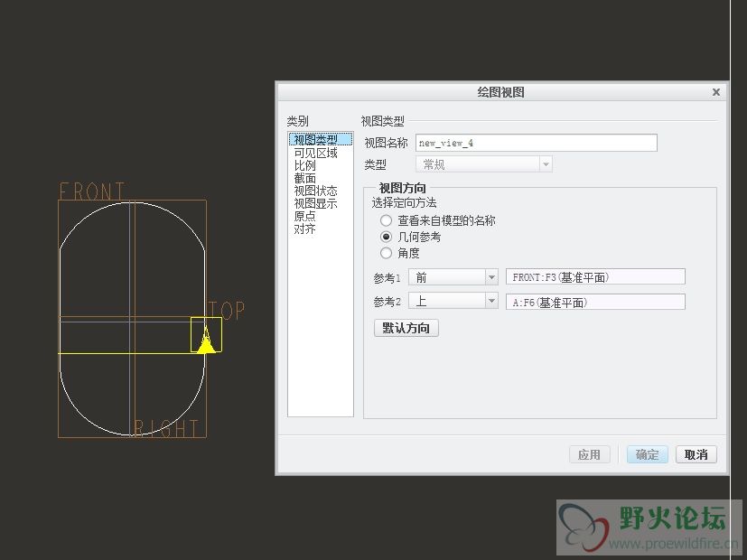
Task: Cancel with the 取消 button
Action: [696, 454]
